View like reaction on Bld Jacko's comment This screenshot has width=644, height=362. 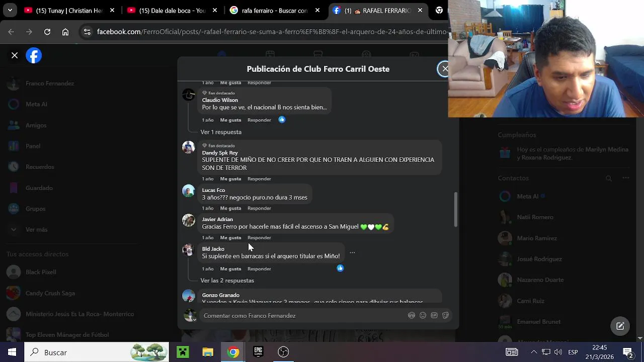pos(340,268)
